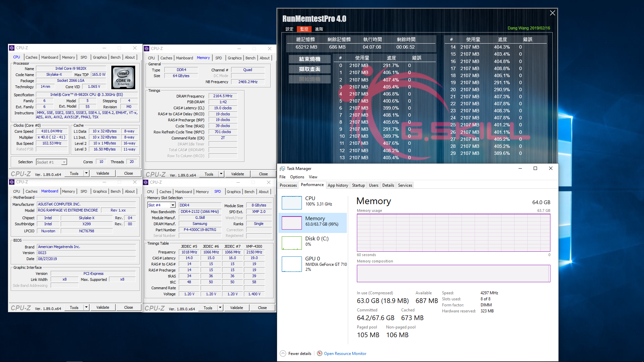Click the Task Manager icon in its title bar
The height and width of the screenshot is (362, 644).
282,168
